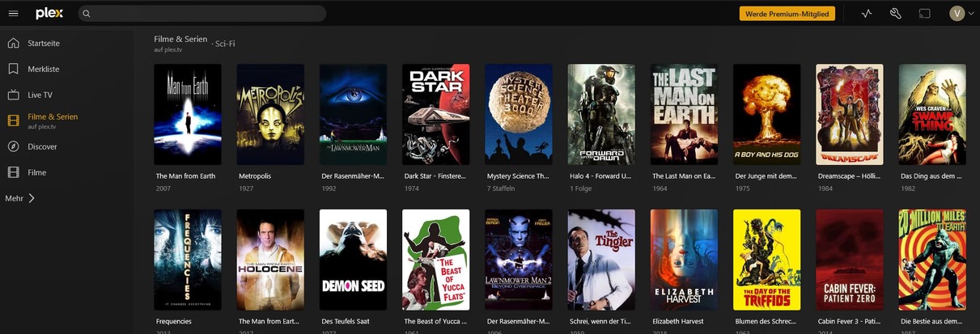Open 20 Million Miles to Earth poster
This screenshot has height=334, width=980.
pos(932,260)
